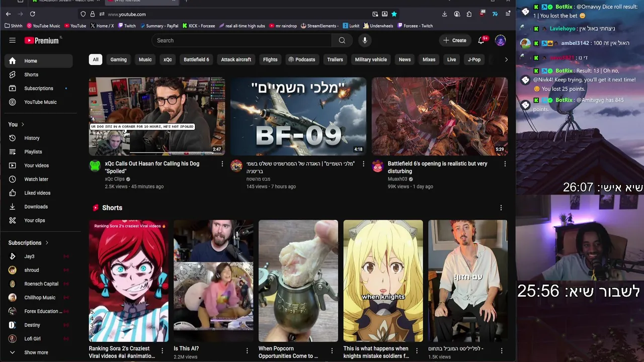Click Muaxh03 channel avatar
Viewport: 644px width, 362px height.
(378, 166)
